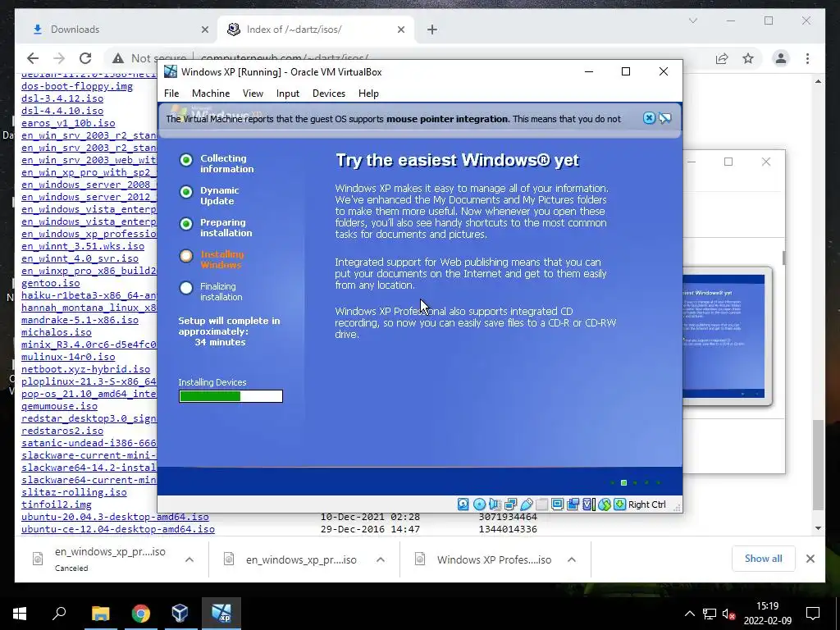The width and height of the screenshot is (840, 630).
Task: Open Chrome bookmark star icon
Action: [x=748, y=58]
